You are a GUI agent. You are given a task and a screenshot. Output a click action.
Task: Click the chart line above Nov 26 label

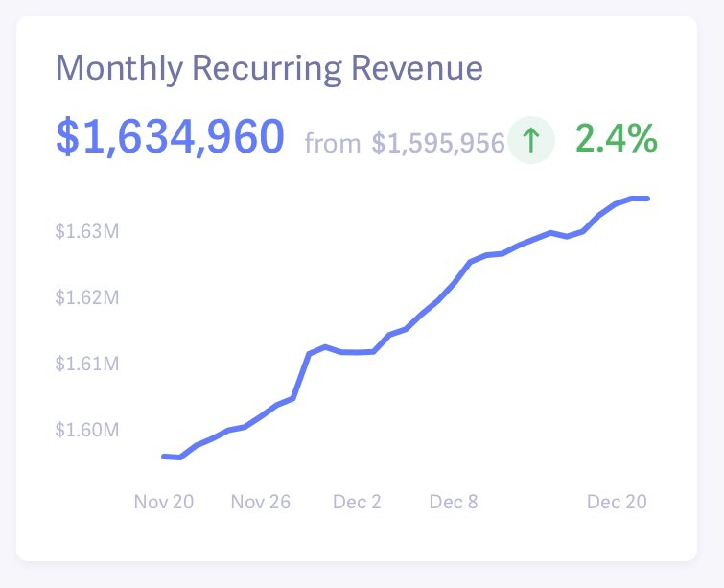click(x=260, y=417)
